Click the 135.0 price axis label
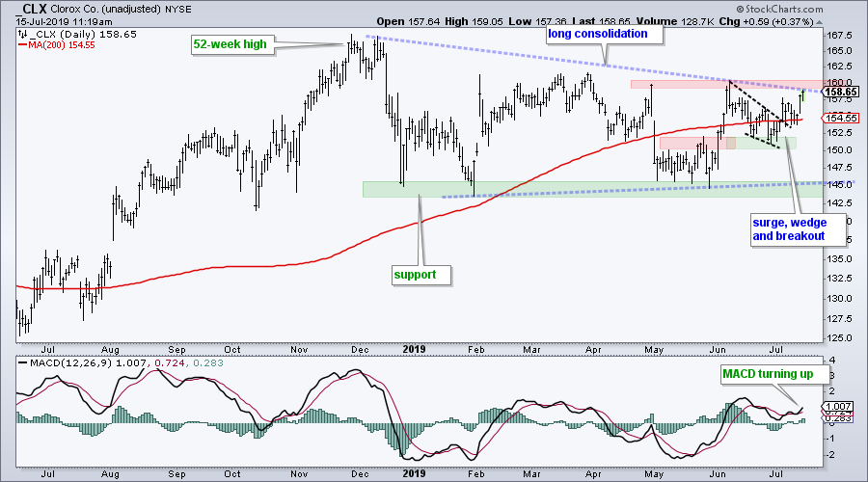 pos(840,259)
